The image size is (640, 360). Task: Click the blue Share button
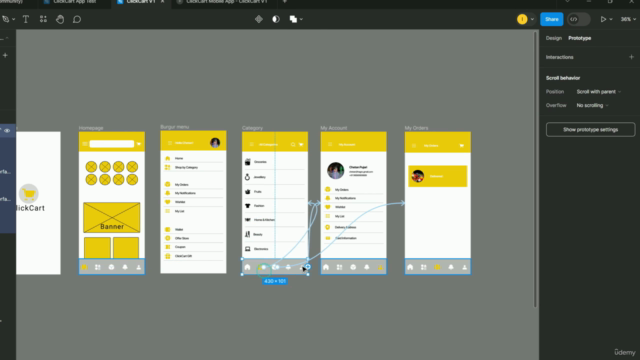(551, 19)
